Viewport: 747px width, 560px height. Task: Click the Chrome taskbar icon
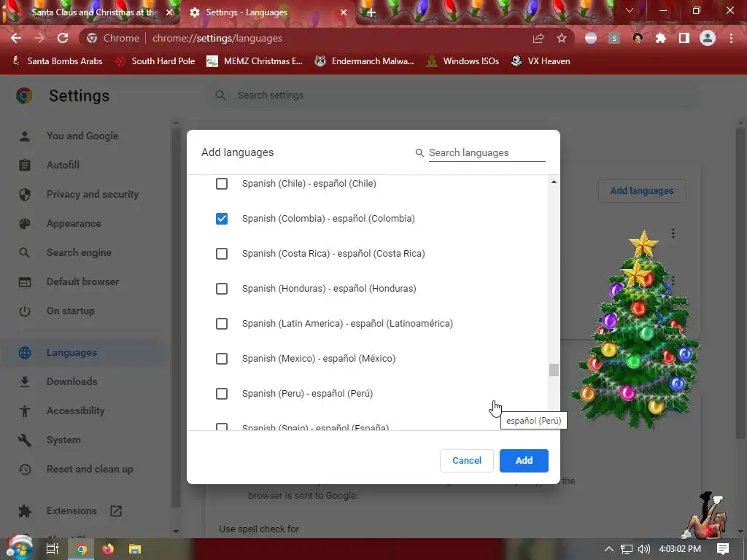[81, 549]
